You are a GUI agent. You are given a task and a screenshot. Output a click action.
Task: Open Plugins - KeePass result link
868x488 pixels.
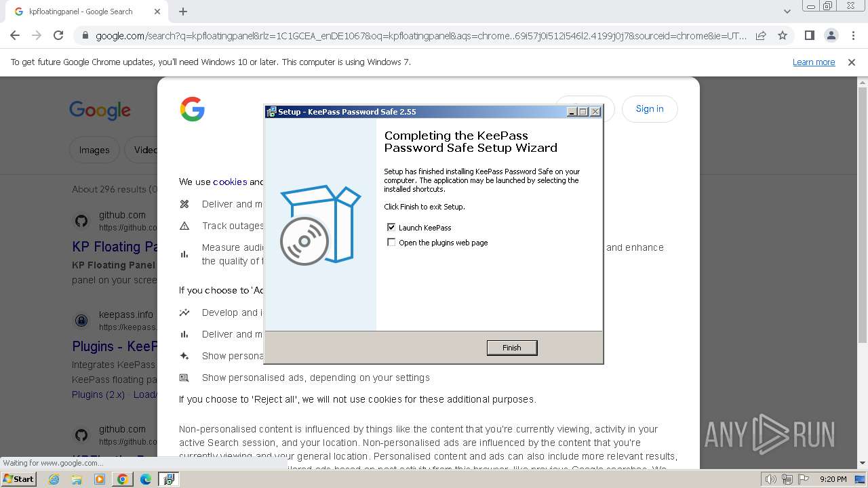(115, 346)
